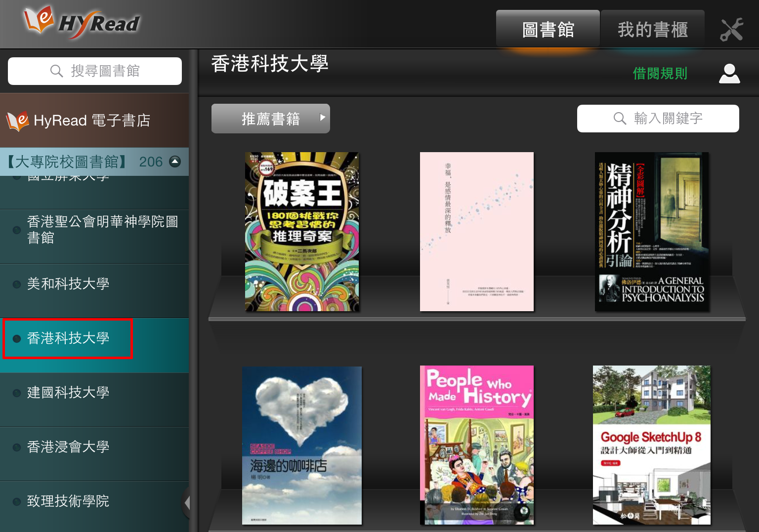Collapse the sidebar with the edge chevron
759x532 pixels.
pos(188,502)
